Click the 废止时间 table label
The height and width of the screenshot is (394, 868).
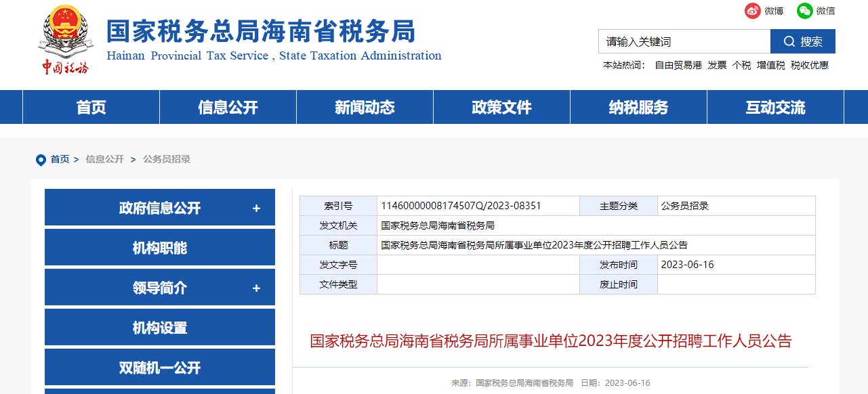(619, 284)
